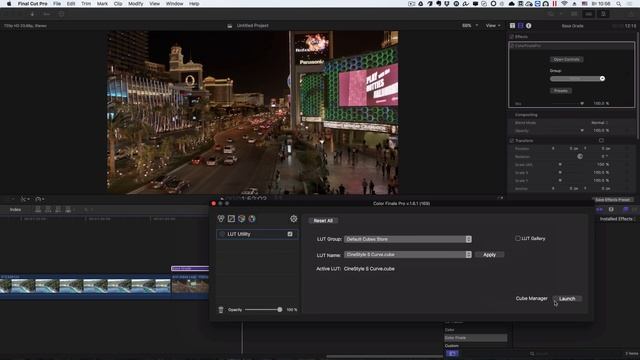Open Spotlight search in menu bar
Screen dimensions: 640x360
tap(619, 4)
